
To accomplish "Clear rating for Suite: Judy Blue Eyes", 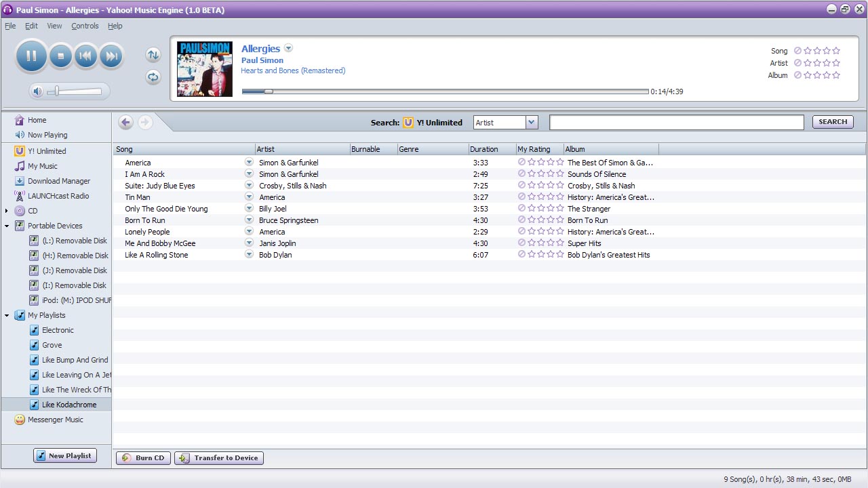I will (x=521, y=185).
